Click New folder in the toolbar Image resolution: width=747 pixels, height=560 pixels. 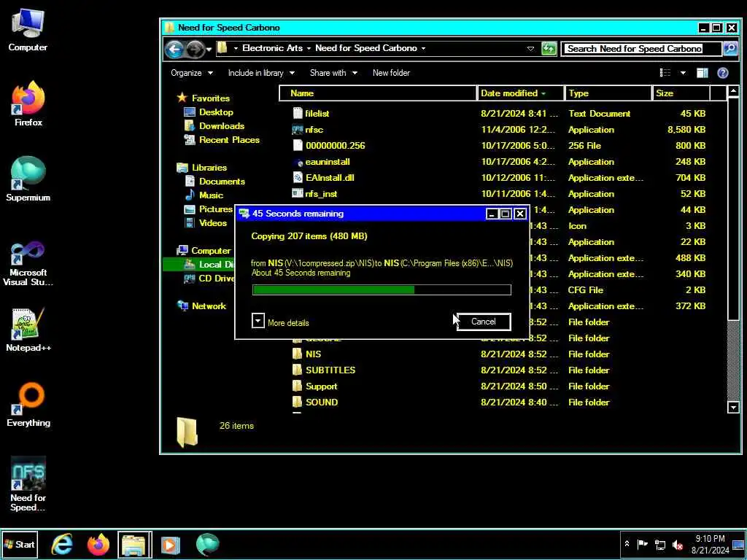[391, 73]
